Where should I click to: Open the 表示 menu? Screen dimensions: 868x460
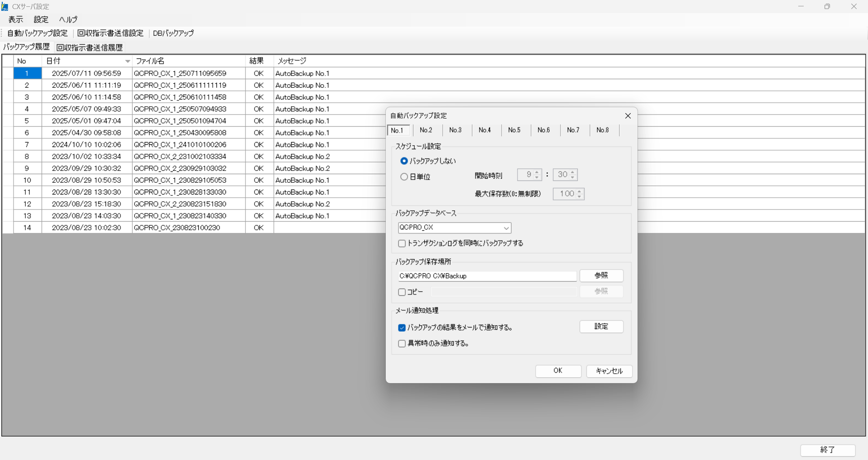click(15, 19)
